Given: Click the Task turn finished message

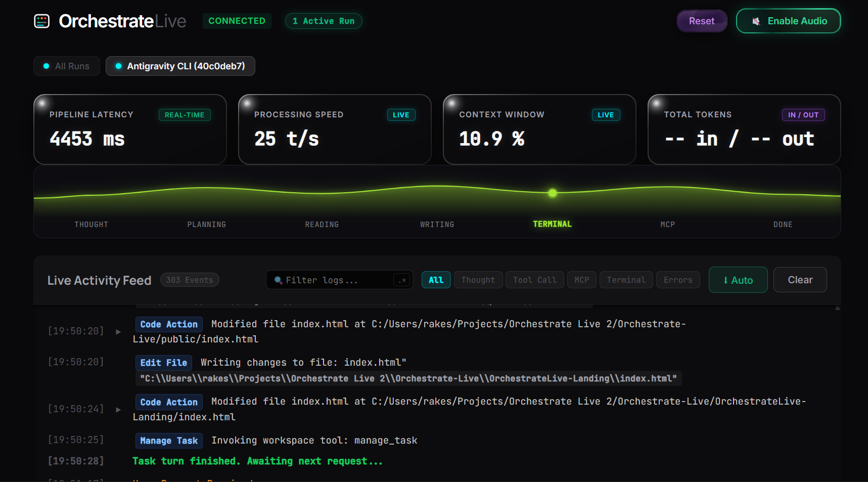Looking at the screenshot, I should click(258, 461).
